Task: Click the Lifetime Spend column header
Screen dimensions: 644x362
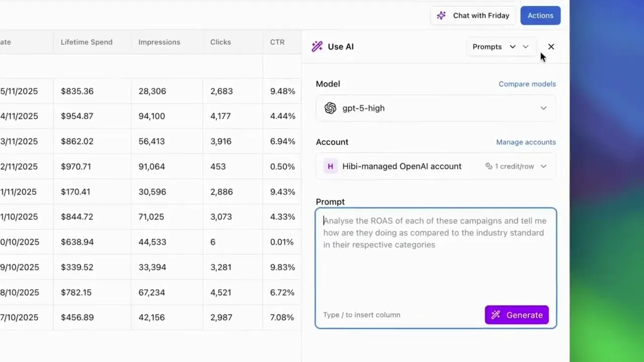Action: tap(87, 42)
